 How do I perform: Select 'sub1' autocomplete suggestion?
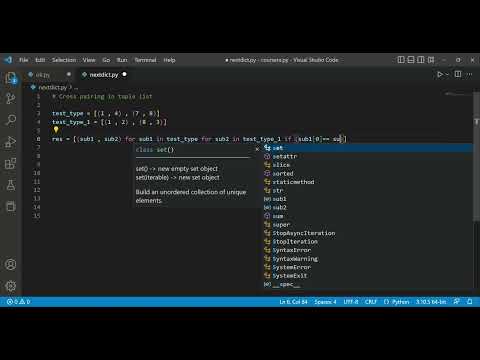[367, 199]
